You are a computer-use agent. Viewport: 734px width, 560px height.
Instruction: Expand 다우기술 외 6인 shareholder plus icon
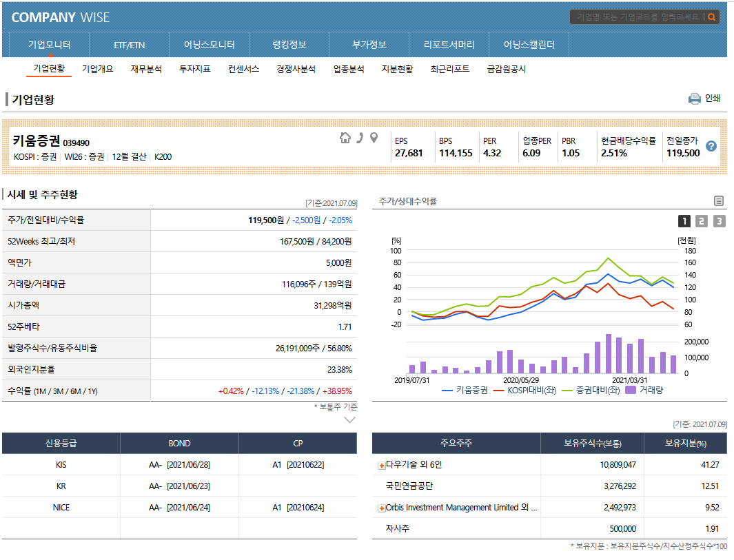[382, 466]
